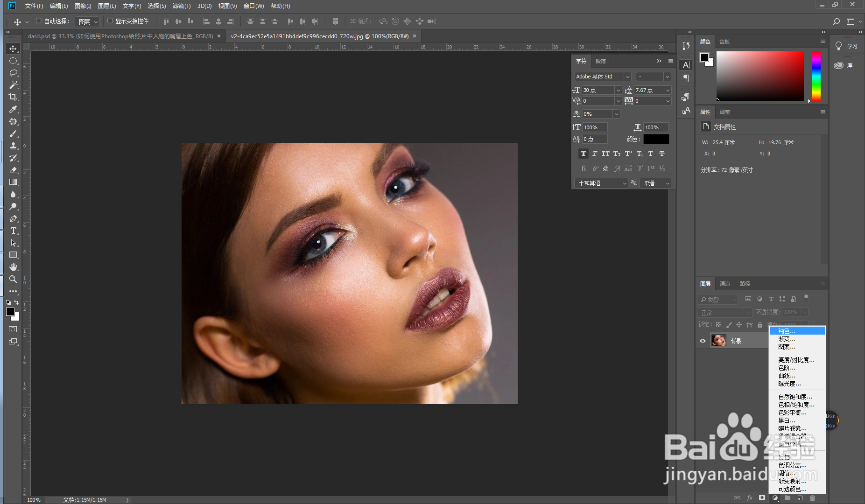Hide the 背景 layer visibility eye
The height and width of the screenshot is (504, 865).
click(x=703, y=341)
